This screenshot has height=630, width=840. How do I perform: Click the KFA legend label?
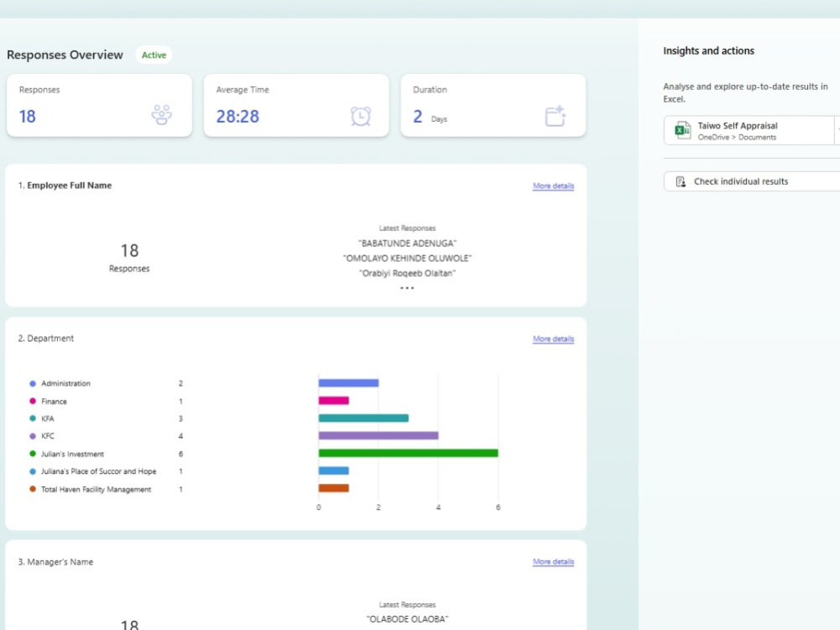pos(48,418)
